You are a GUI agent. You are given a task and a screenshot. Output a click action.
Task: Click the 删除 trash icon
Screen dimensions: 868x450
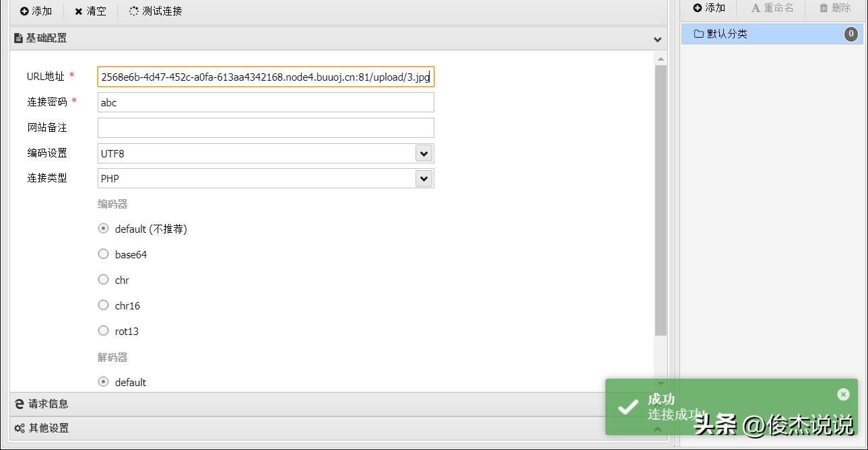pos(824,8)
